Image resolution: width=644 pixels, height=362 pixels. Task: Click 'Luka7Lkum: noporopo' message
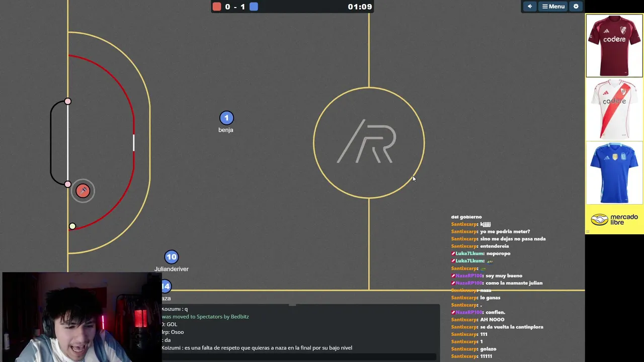point(481,253)
